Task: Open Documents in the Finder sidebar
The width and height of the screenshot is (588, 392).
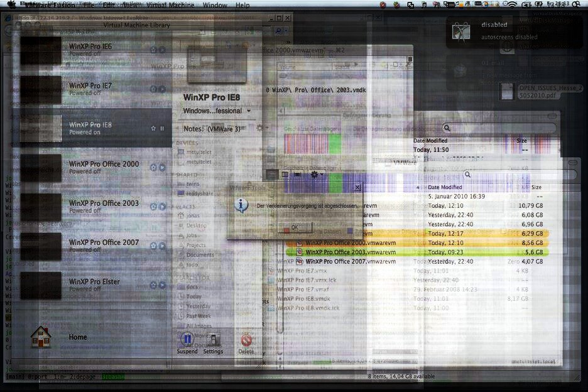Action: (196, 254)
